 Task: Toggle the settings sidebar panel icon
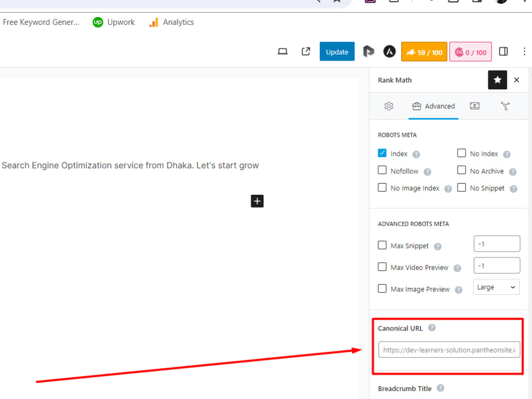[503, 52]
